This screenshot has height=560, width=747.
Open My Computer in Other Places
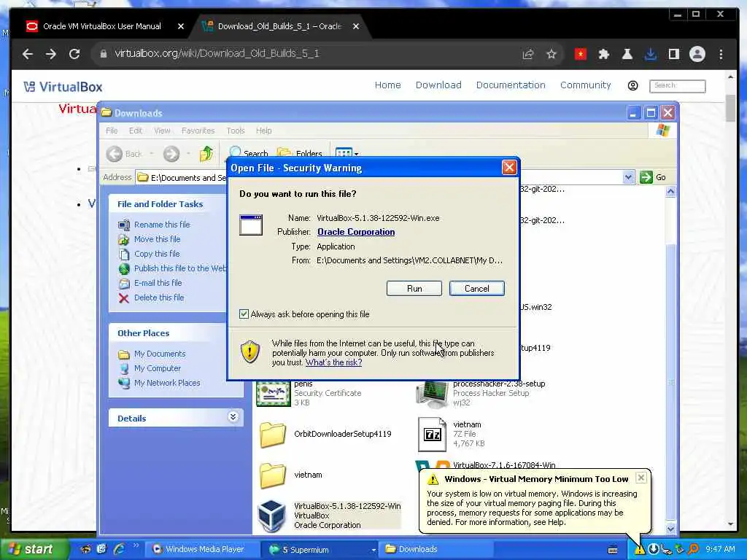(158, 368)
